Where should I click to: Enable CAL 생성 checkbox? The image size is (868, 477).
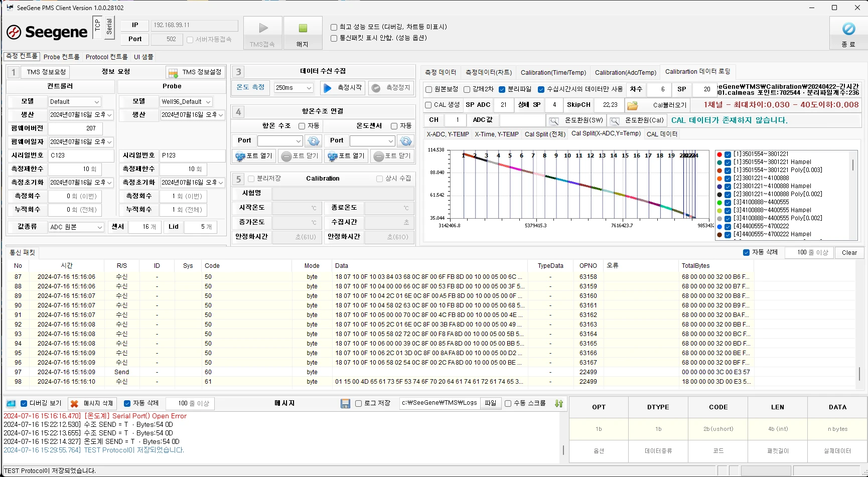pyautogui.click(x=428, y=105)
